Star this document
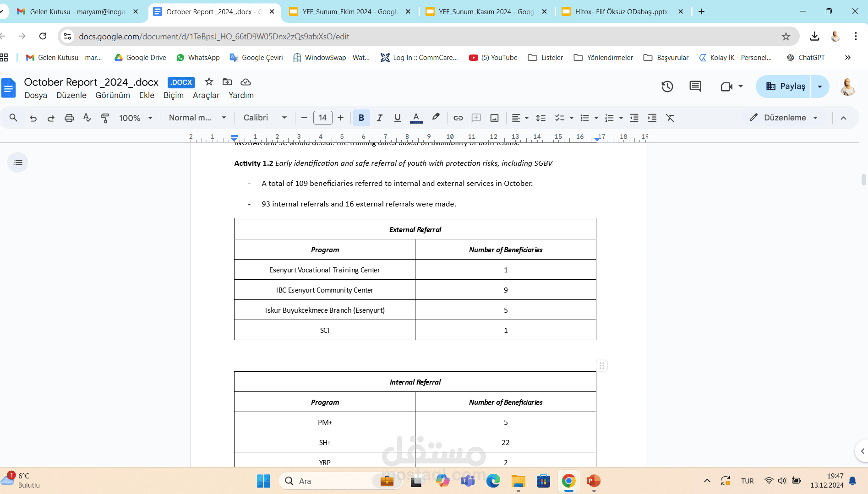The height and width of the screenshot is (494, 868). 209,81
